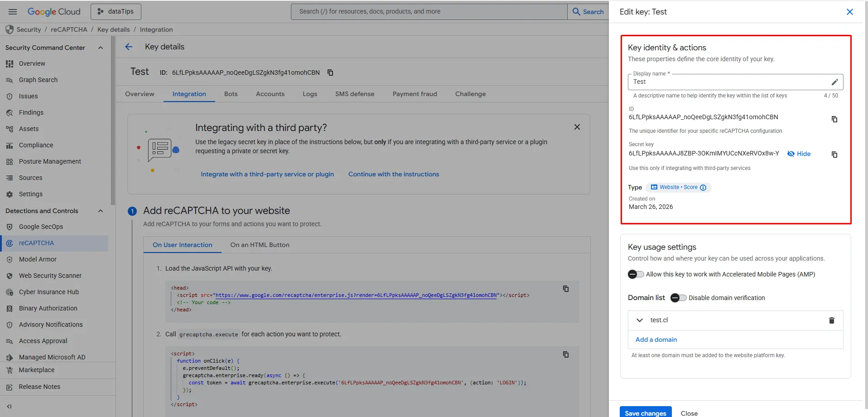Viewport: 868px width, 417px height.
Task: Collapse the Security Command Center section
Action: click(x=101, y=48)
